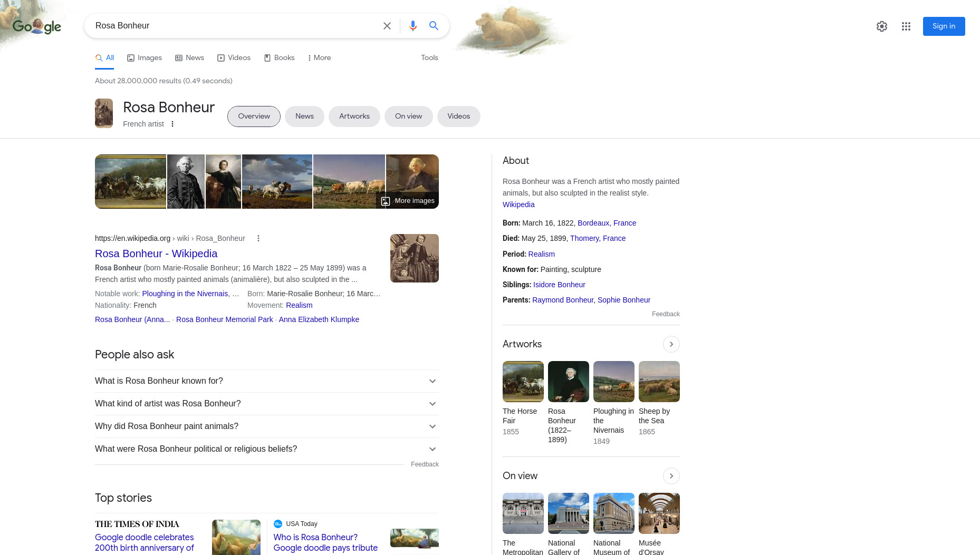This screenshot has width=980, height=555.
Task: Open USA Today Who is Rosa Bonheur story
Action: [x=325, y=542]
